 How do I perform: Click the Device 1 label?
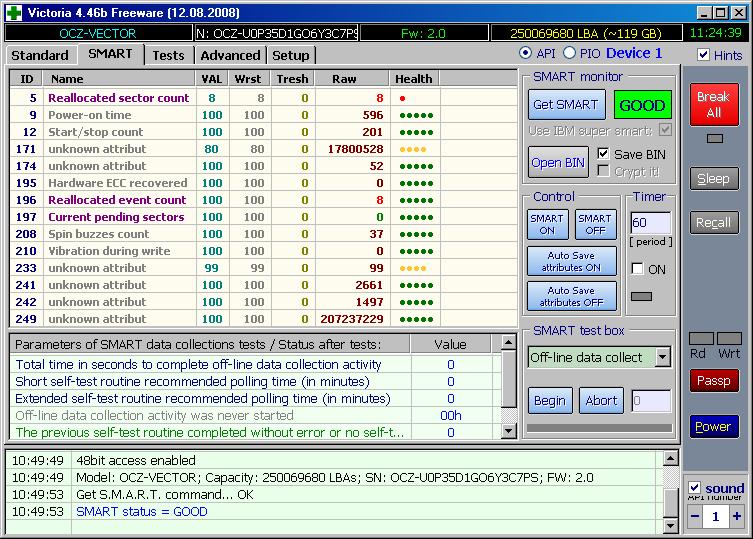coord(634,53)
